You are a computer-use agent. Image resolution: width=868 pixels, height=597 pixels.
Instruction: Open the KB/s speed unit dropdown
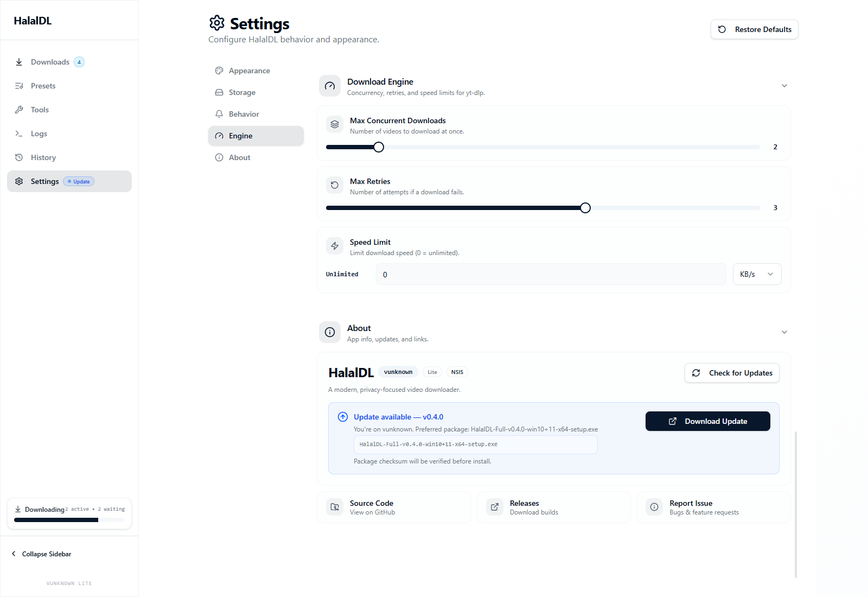[x=757, y=274]
